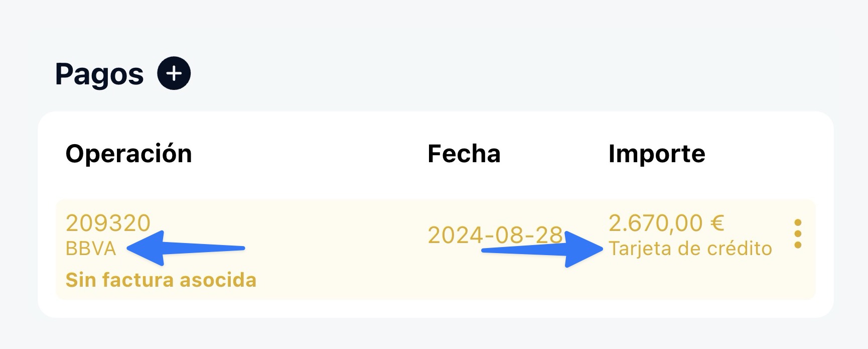Select the Fecha column header
Image resolution: width=868 pixels, height=349 pixels.
(464, 154)
